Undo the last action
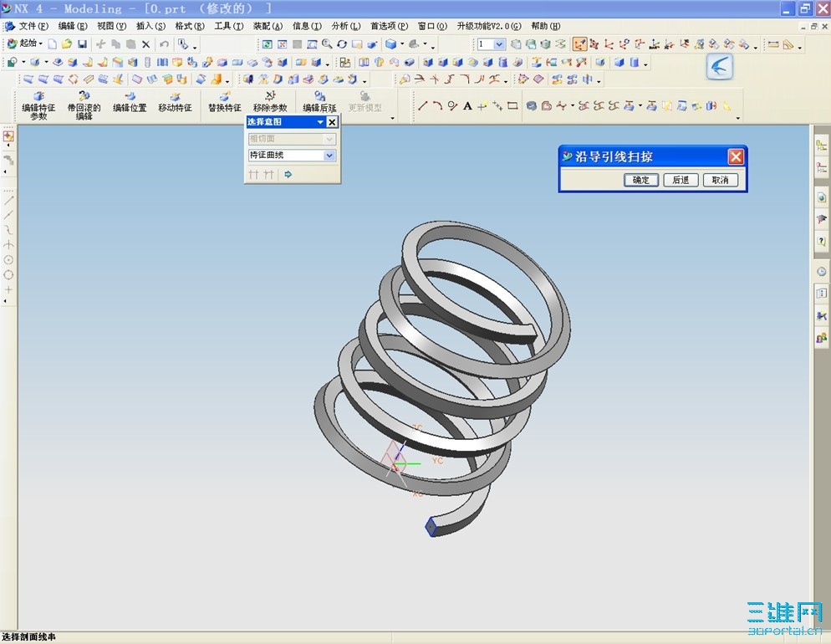 pos(165,44)
